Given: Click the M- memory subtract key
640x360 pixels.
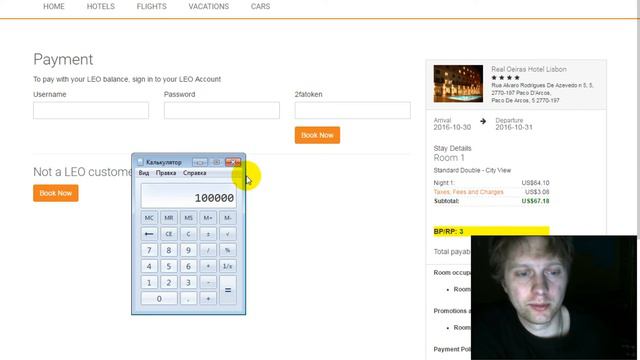Looking at the screenshot, I should (x=228, y=218).
